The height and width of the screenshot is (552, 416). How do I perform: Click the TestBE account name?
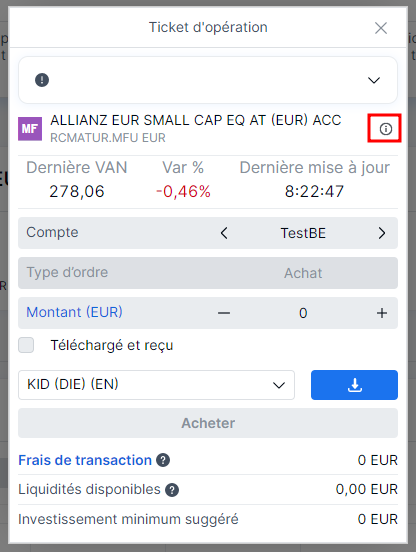pyautogui.click(x=303, y=233)
